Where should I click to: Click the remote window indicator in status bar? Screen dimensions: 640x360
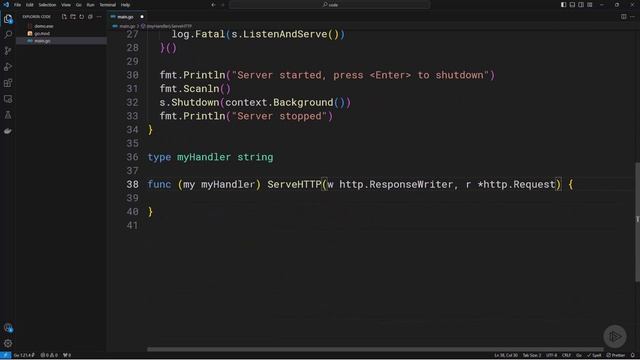[6, 355]
